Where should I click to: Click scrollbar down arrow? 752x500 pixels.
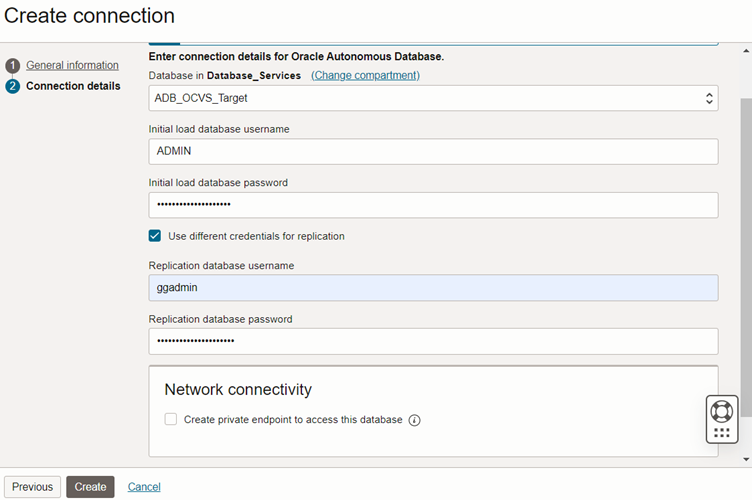(746, 459)
